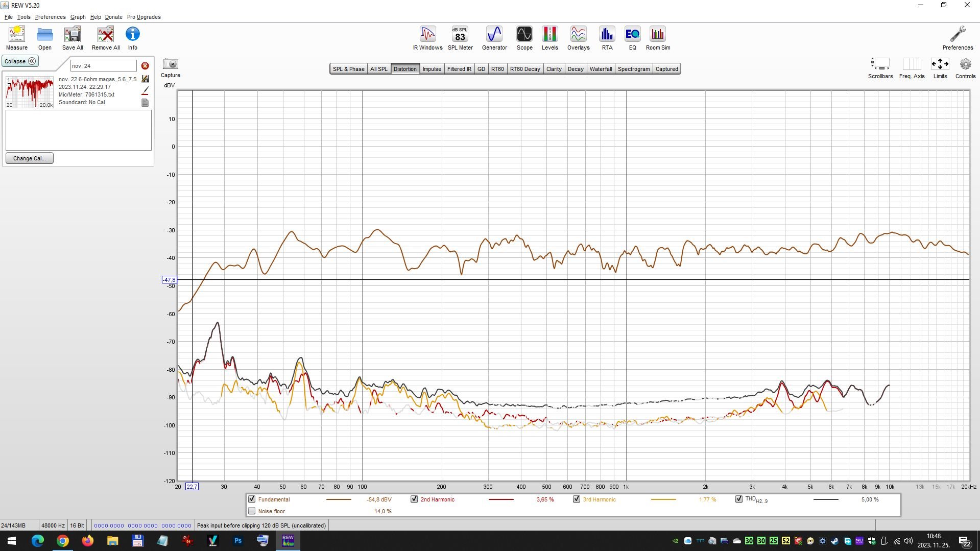The height and width of the screenshot is (551, 980).
Task: Open the SPL Meter
Action: point(460,38)
